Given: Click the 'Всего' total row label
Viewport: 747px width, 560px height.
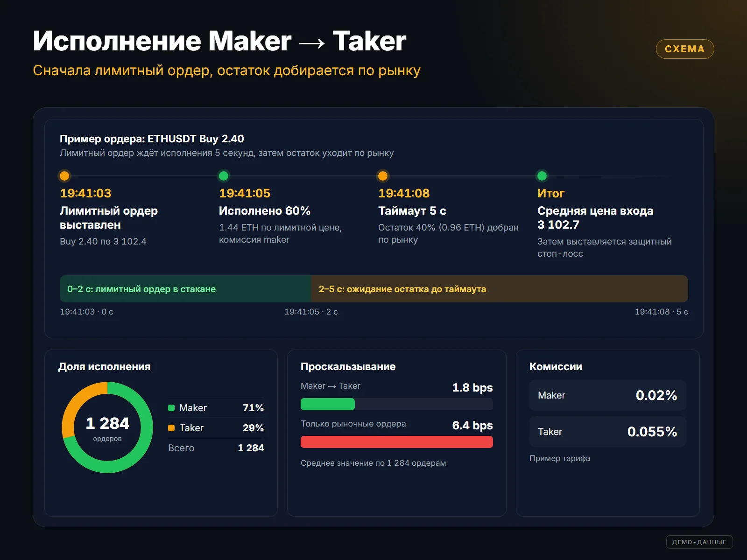Looking at the screenshot, I should [x=181, y=448].
